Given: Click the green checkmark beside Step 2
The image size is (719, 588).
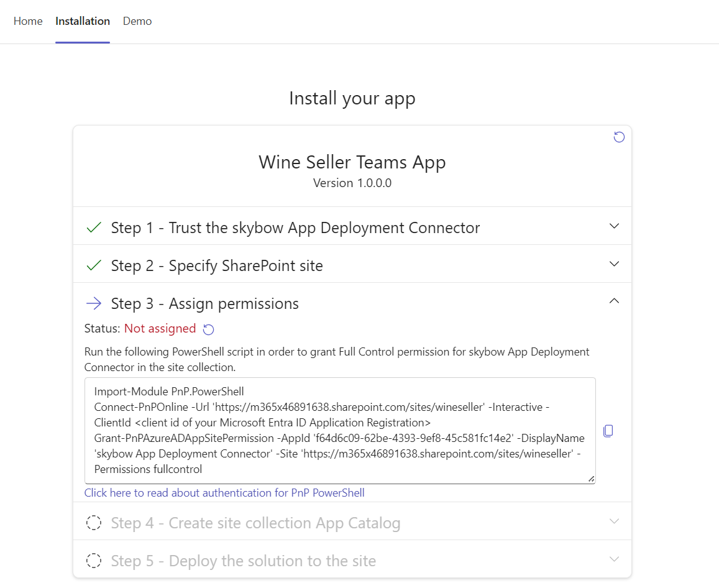Looking at the screenshot, I should (94, 265).
